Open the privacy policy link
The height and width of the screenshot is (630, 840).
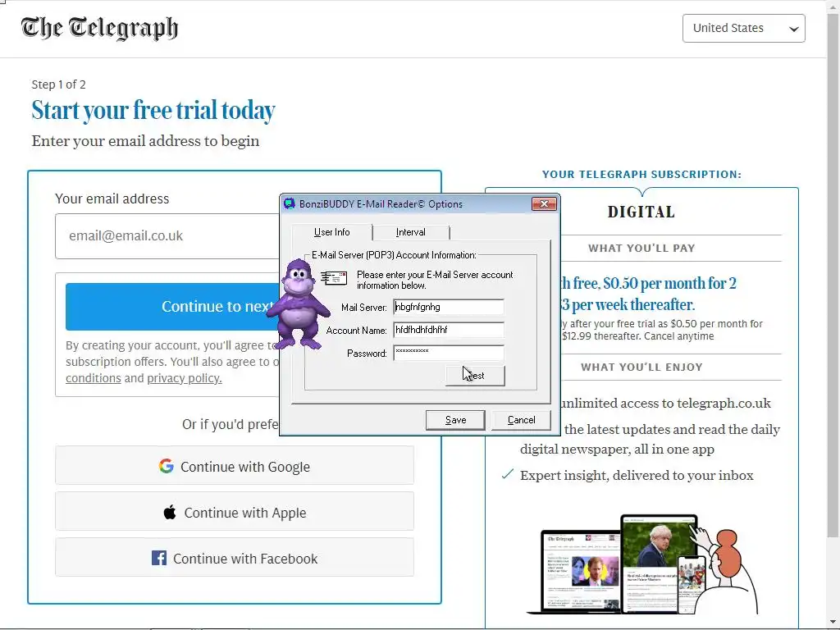(x=185, y=378)
